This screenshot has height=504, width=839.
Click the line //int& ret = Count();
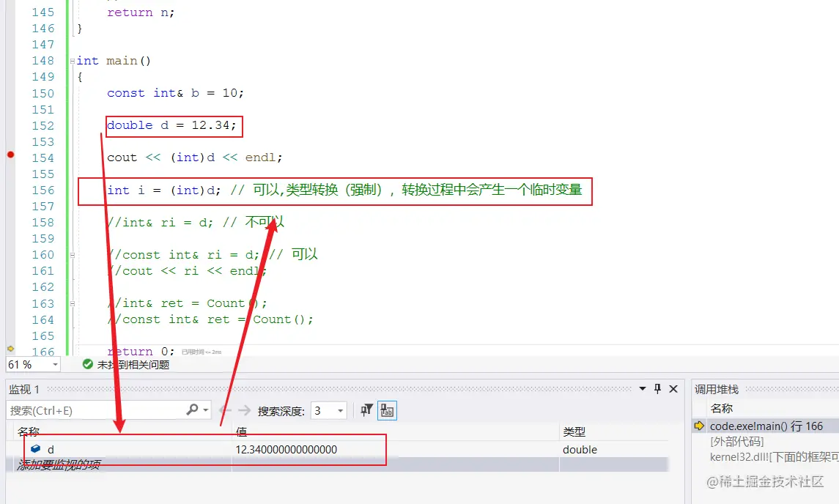[x=187, y=303]
